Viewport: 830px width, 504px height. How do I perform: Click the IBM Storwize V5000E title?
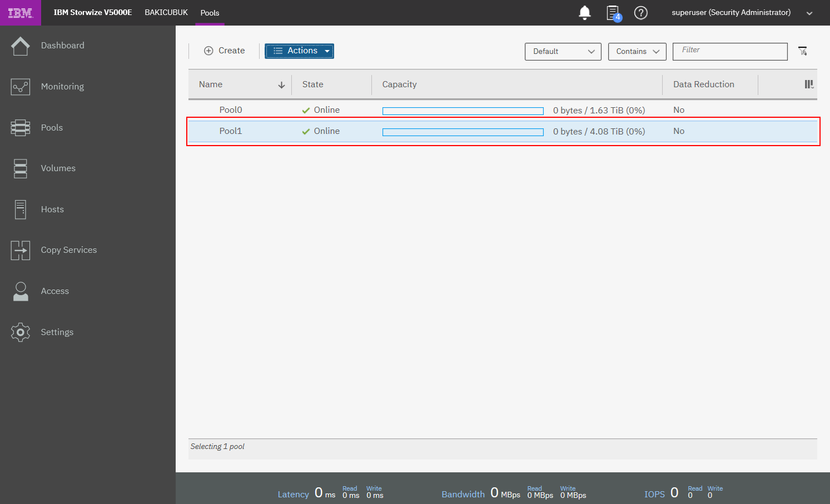(x=93, y=12)
